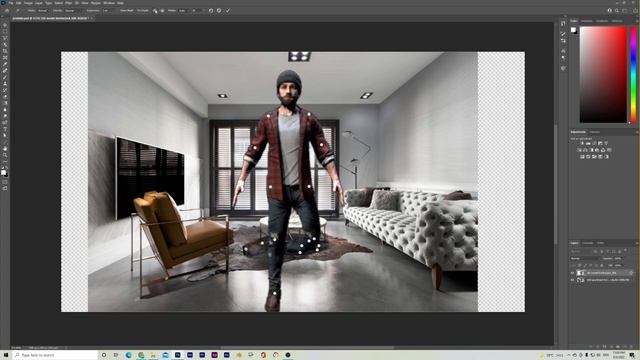Click the Windows Start button
The width and height of the screenshot is (640, 360).
click(x=6, y=355)
